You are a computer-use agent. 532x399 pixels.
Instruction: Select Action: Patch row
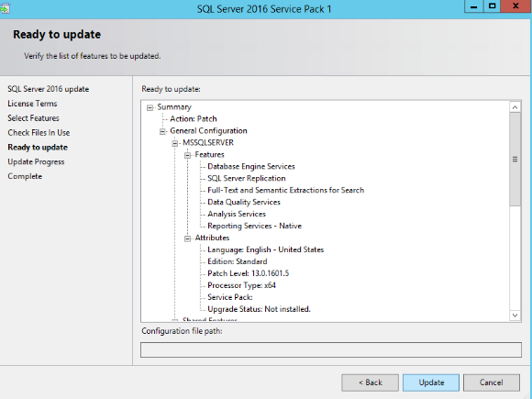pyautogui.click(x=194, y=118)
